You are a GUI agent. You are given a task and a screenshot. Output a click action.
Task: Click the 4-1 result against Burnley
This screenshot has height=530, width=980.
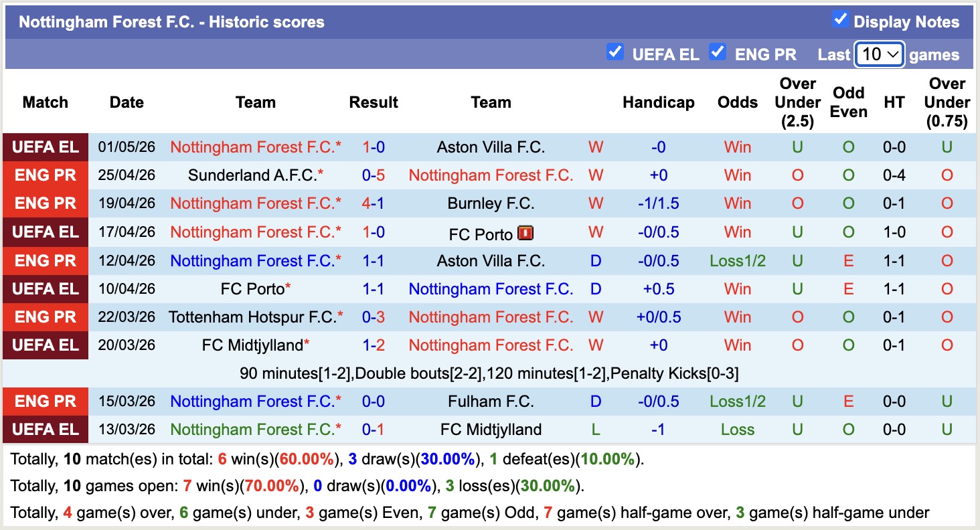pyautogui.click(x=374, y=203)
